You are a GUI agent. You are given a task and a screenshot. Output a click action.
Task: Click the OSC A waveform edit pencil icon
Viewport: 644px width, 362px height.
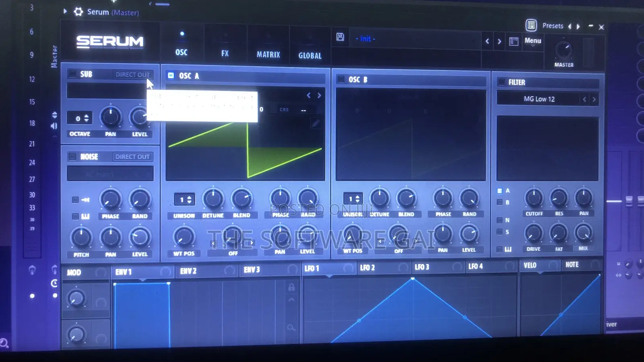(x=316, y=123)
